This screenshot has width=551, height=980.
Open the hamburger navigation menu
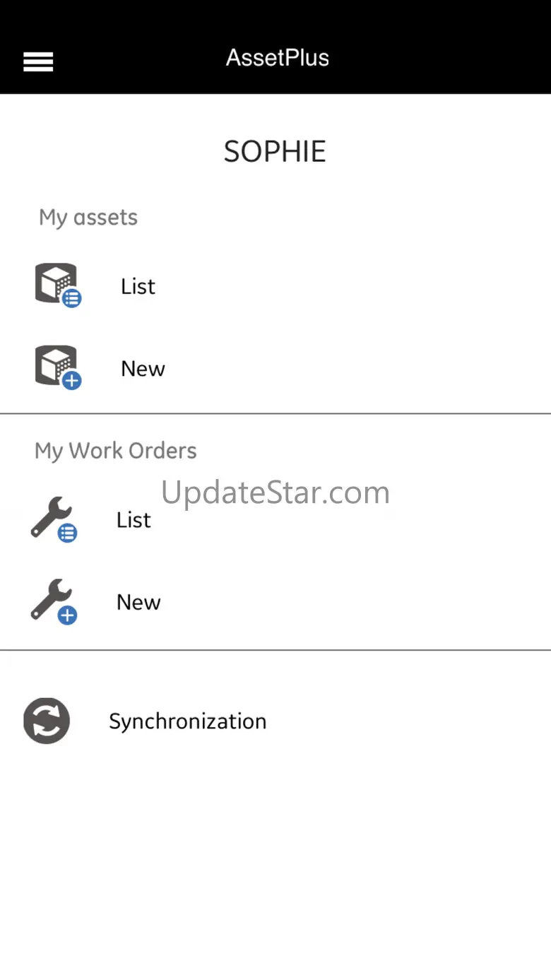[38, 62]
